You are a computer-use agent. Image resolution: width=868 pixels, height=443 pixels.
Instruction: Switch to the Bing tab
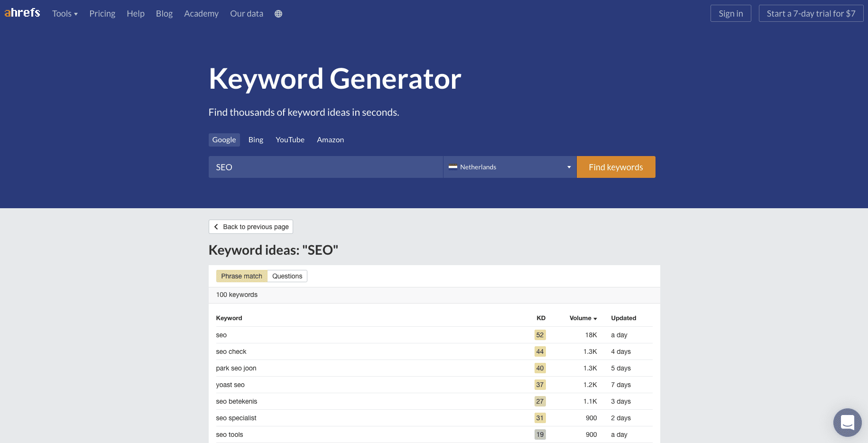pyautogui.click(x=256, y=140)
